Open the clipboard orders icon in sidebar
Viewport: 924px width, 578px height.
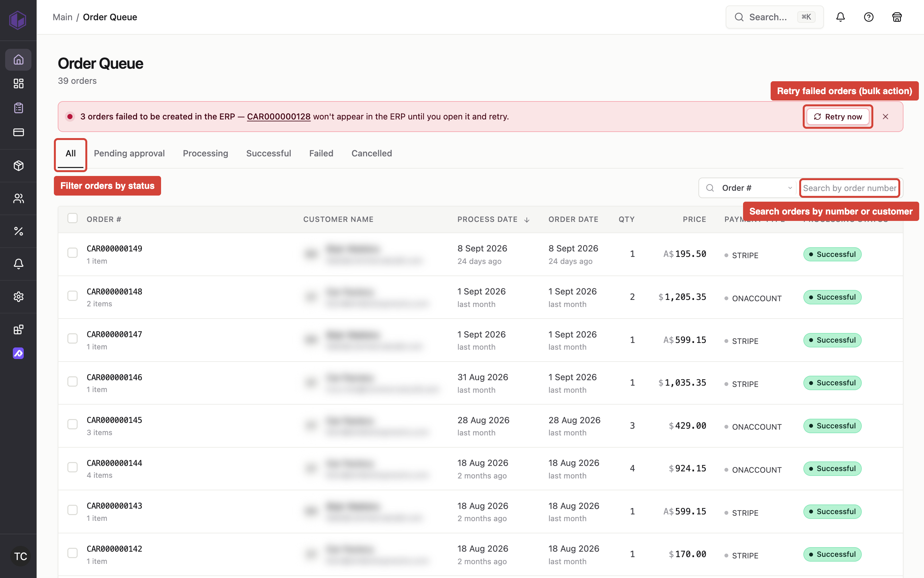tap(18, 108)
